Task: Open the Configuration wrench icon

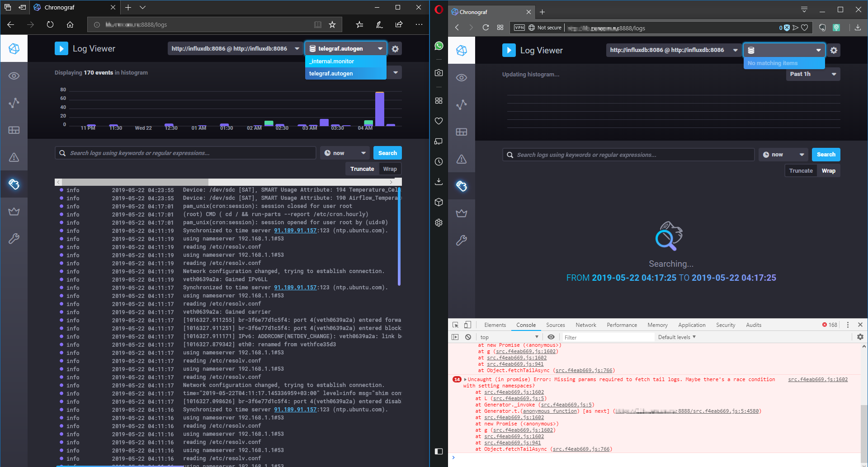Action: [14, 238]
